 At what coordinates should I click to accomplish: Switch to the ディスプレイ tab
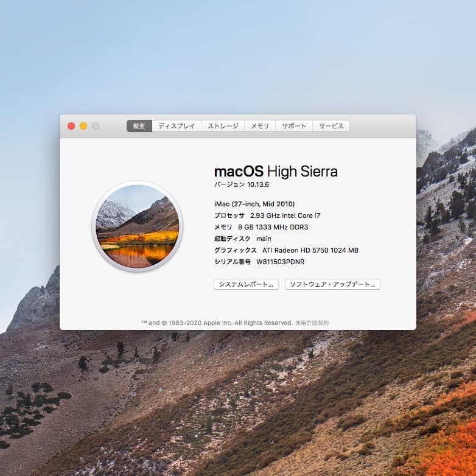tap(177, 126)
